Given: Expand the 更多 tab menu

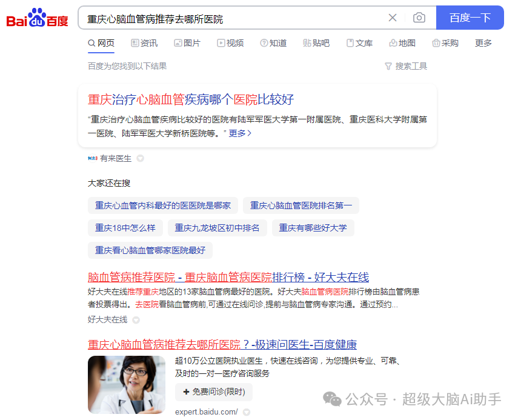Looking at the screenshot, I should coord(483,43).
